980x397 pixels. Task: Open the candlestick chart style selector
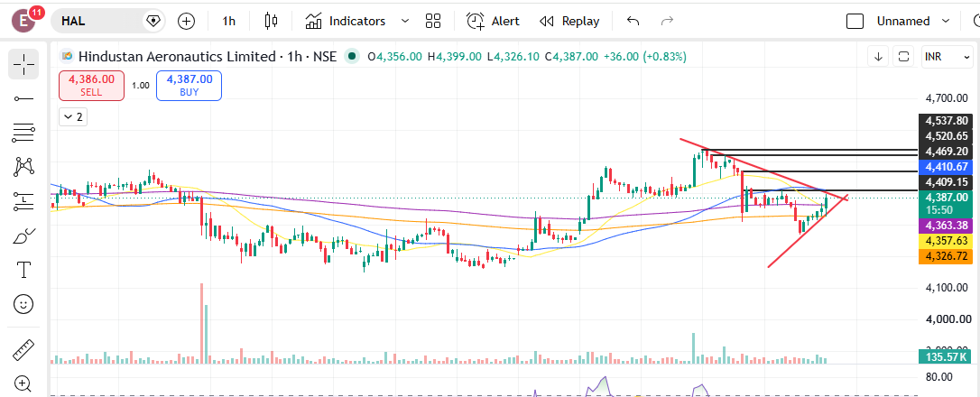tap(271, 22)
